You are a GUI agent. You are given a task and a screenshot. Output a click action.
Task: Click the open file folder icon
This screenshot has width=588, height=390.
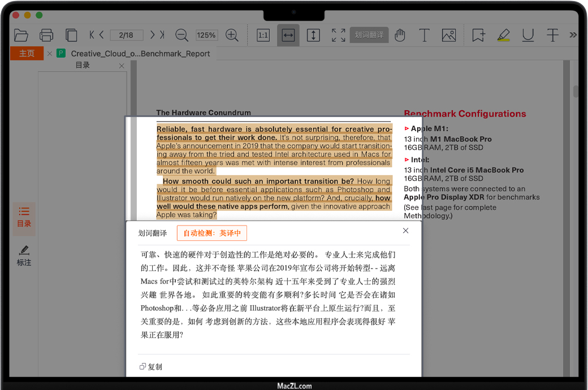tap(21, 35)
